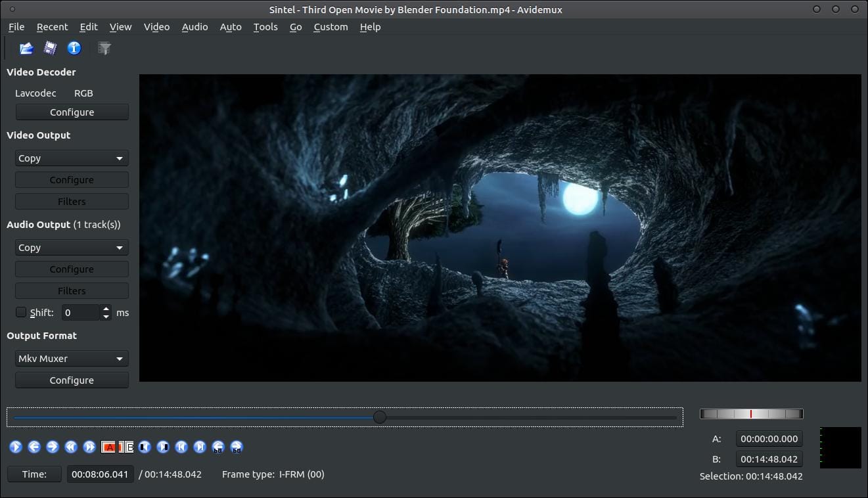This screenshot has height=498, width=868.
Task: Toggle RGB decoding mode
Action: coord(83,93)
